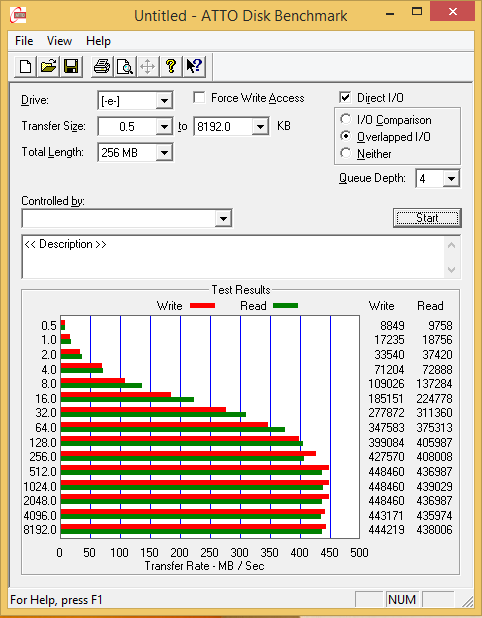Image resolution: width=482 pixels, height=618 pixels.
Task: Expand the Controlled by dropdown
Action: pos(223,218)
